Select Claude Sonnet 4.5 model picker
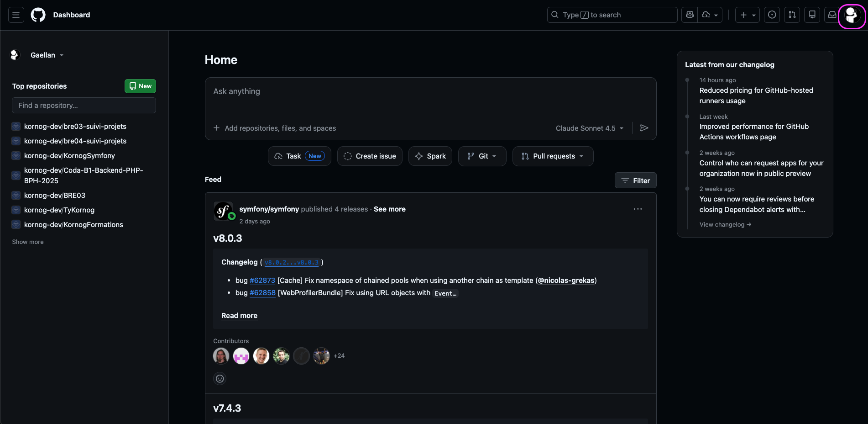 click(589, 128)
